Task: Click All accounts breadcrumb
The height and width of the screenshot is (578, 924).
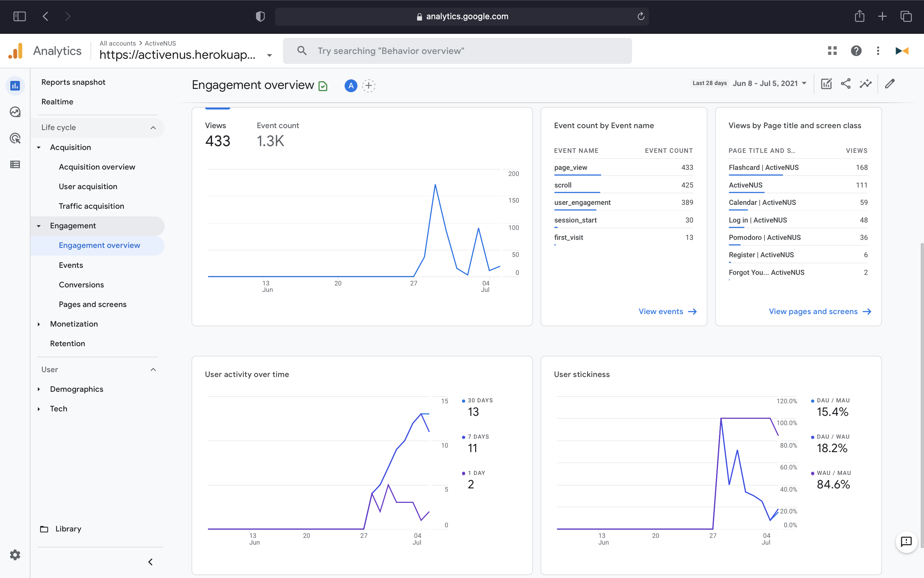Action: 118,43
